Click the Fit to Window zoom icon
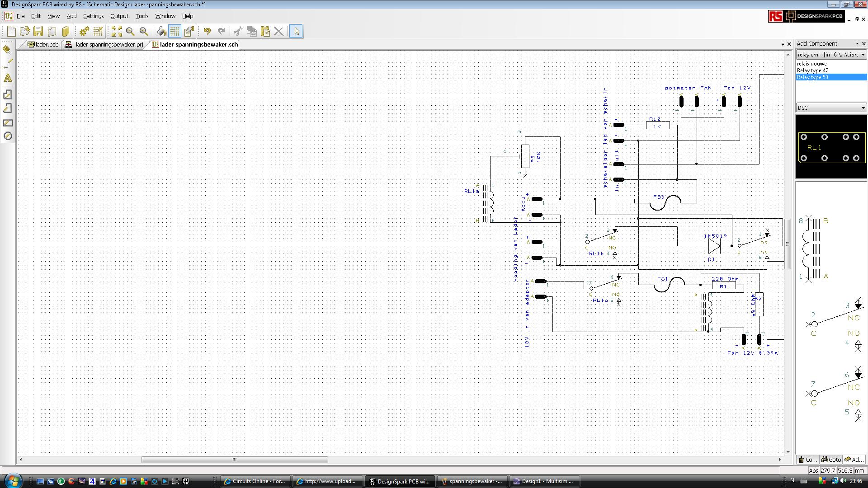 117,31
